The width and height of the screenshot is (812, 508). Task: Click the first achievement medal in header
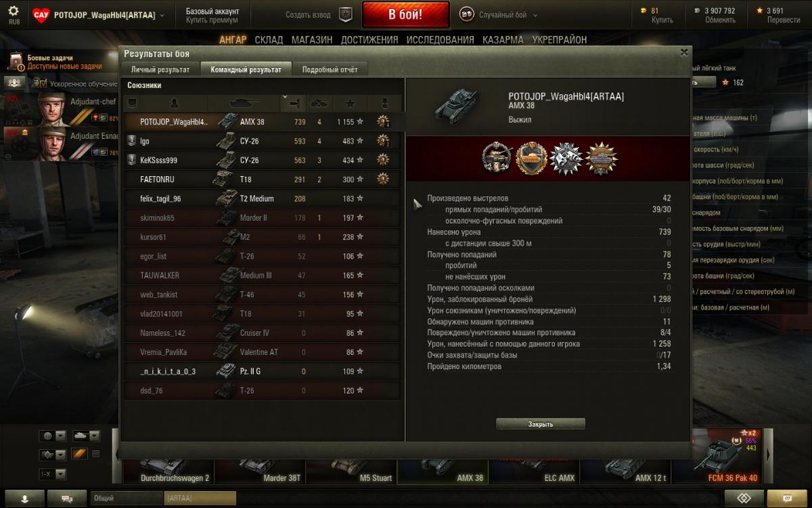[497, 157]
